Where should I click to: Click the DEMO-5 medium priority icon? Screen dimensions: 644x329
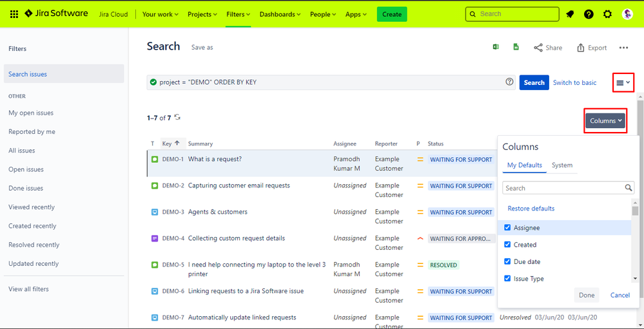click(x=420, y=265)
